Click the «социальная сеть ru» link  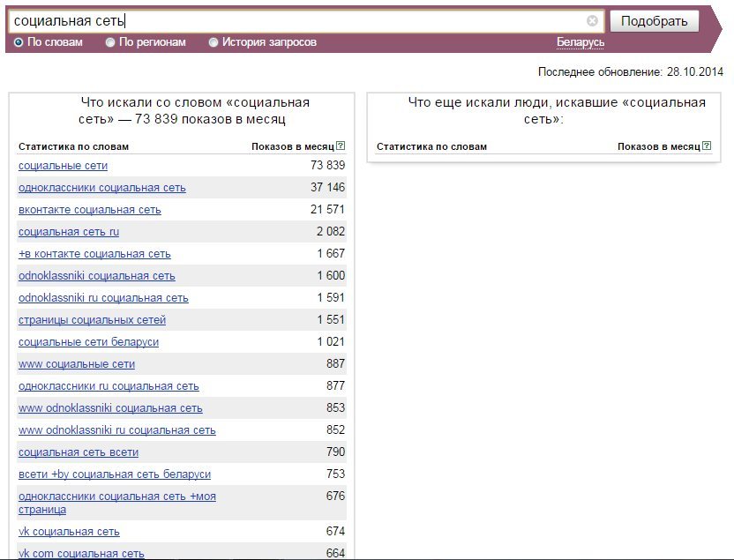68,232
